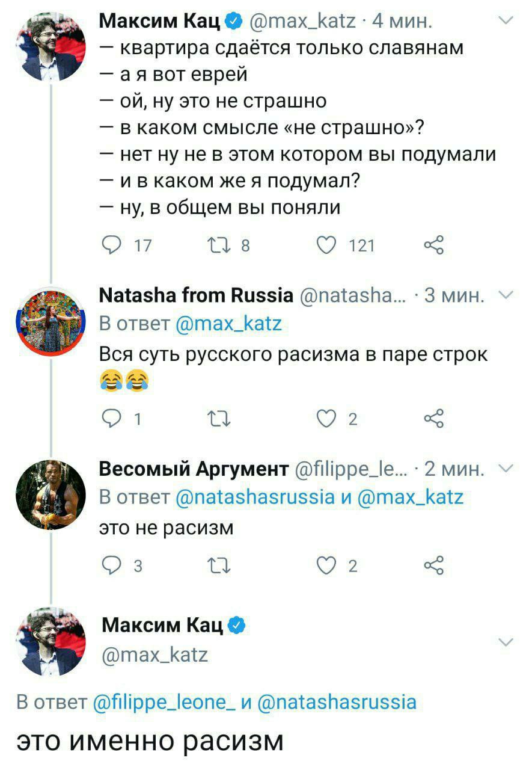Share the "это не расизм" tweet
Screen dimensions: 532x770
point(433,566)
